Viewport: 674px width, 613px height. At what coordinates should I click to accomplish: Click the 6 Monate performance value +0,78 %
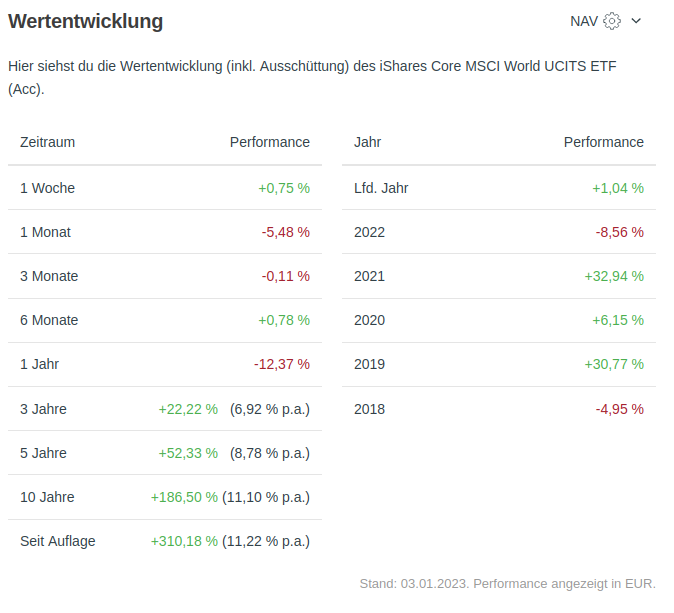[x=284, y=320]
